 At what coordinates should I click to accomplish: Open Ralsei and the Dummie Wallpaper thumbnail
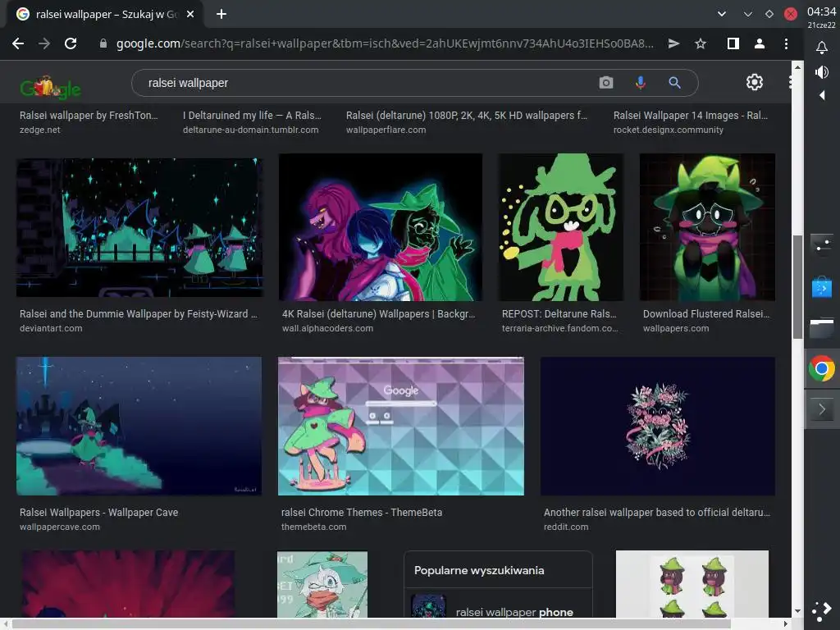click(139, 227)
